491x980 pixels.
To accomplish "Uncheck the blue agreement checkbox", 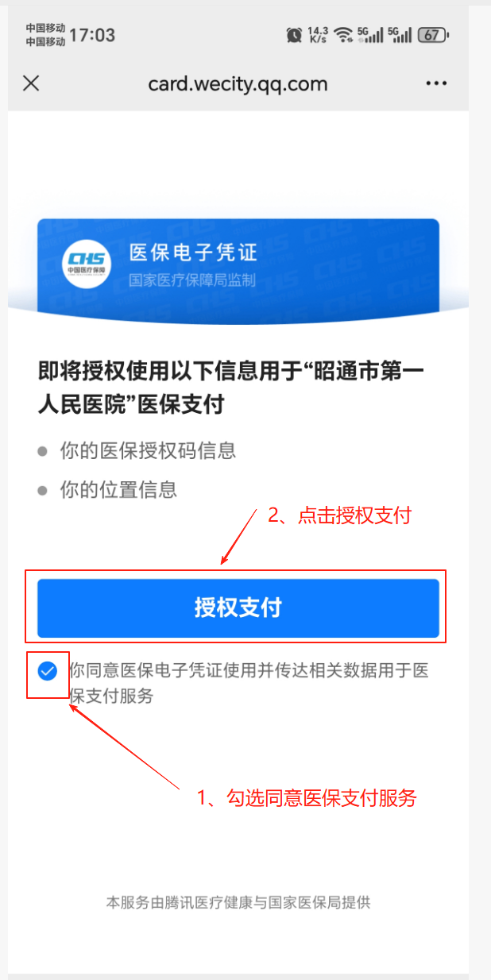I will 48,672.
